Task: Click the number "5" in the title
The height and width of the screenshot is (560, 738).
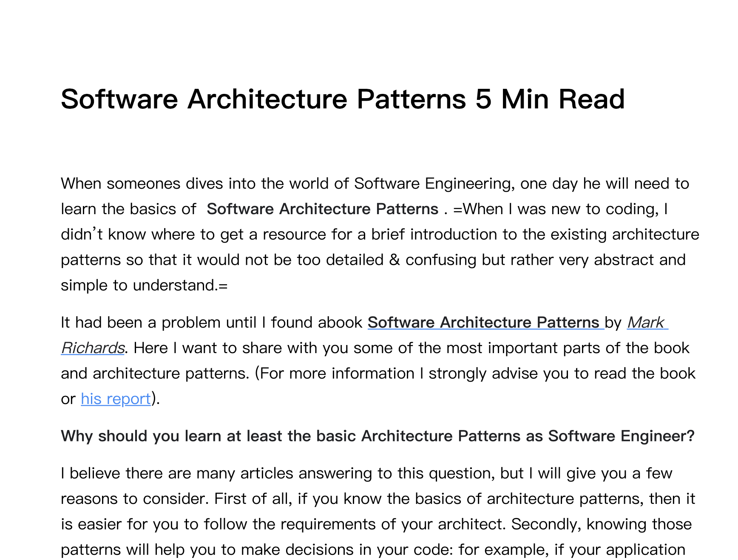Action: click(483, 99)
